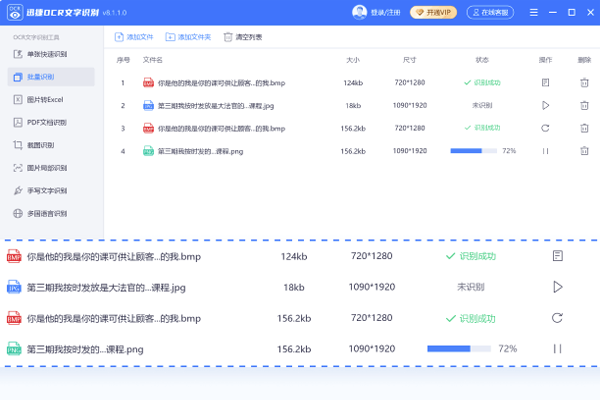600x400 pixels.
Task: Select the 手写文字识别 handwriting tool
Action: pos(46,191)
